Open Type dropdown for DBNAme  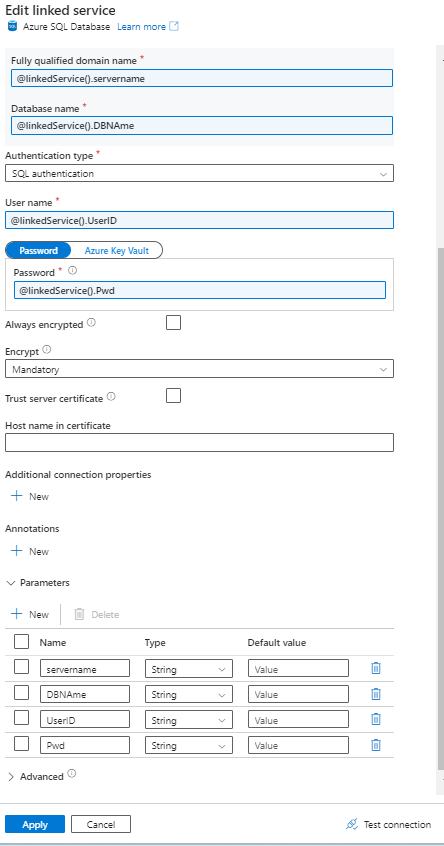189,694
